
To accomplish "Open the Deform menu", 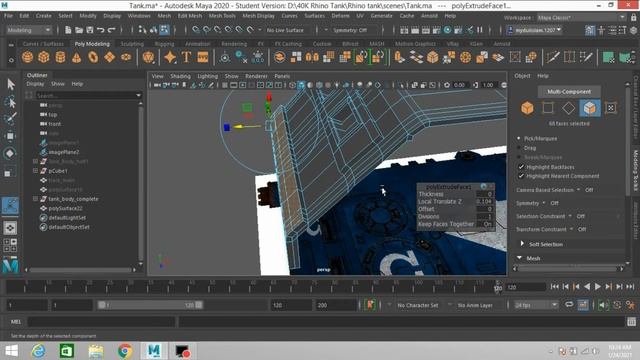I will (x=340, y=16).
